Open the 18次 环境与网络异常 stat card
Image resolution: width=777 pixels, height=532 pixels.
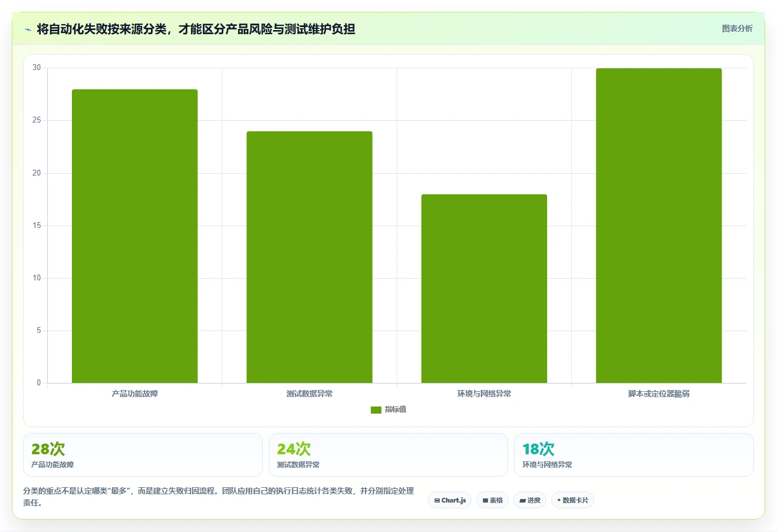tap(634, 455)
